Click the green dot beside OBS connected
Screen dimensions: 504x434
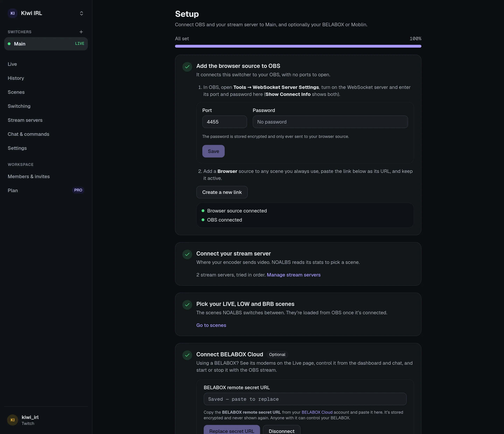tap(203, 220)
